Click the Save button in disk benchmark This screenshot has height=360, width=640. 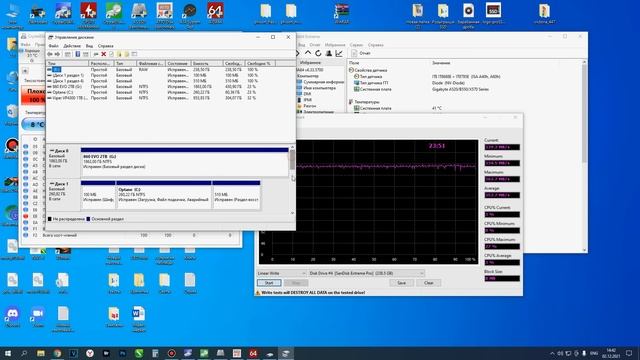[402, 283]
